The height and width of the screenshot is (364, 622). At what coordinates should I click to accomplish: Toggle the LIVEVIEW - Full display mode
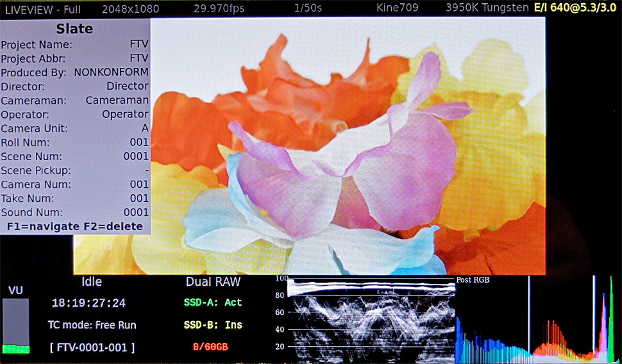pos(42,8)
